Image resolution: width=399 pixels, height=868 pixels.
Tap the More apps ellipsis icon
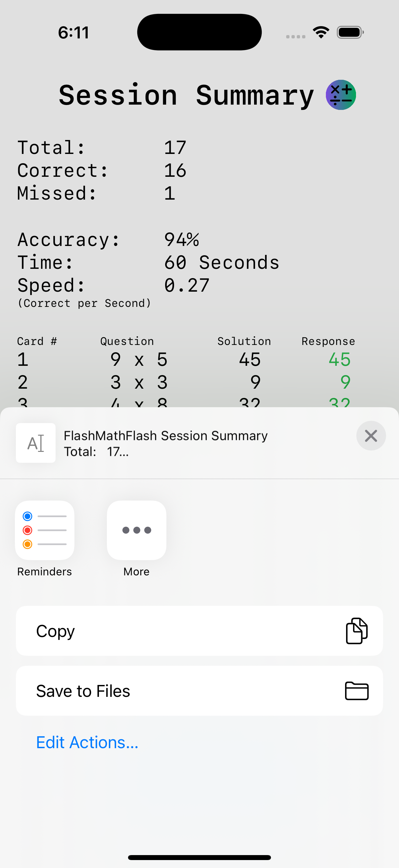[136, 530]
